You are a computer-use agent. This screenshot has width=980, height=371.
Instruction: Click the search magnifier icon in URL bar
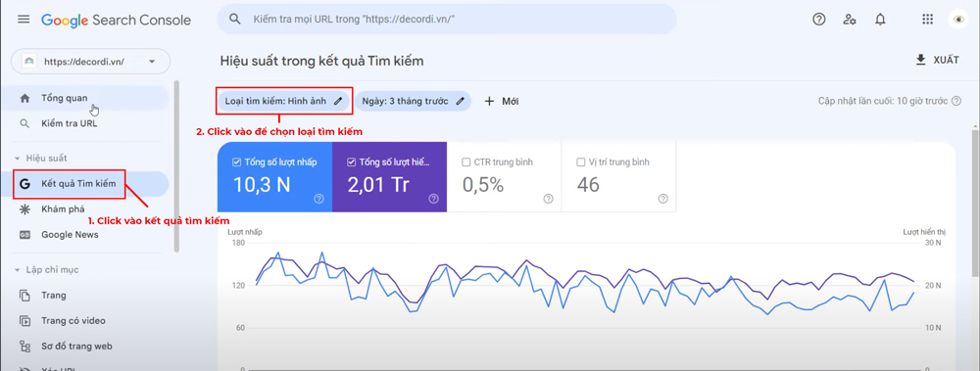pyautogui.click(x=235, y=19)
